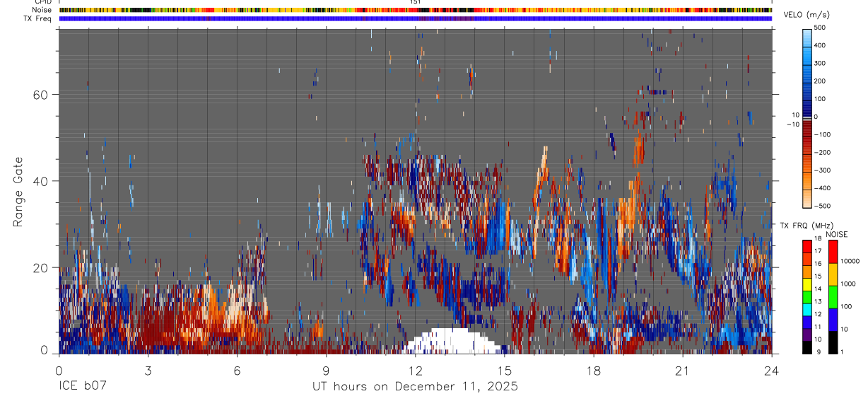Click the 'VELO (m/s)' colorbar title
868x401 pixels.
(808, 15)
